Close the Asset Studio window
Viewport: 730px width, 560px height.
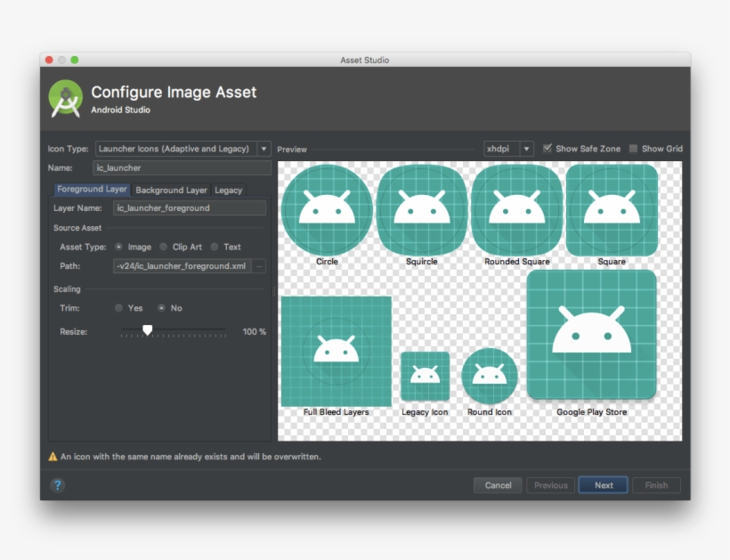(49, 60)
